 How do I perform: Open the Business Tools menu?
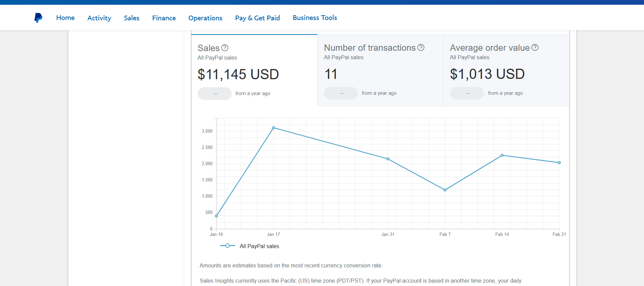[315, 18]
